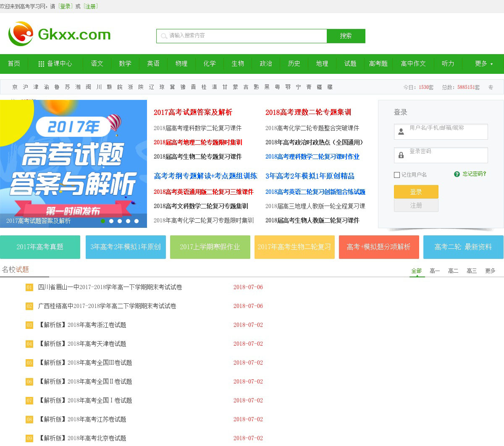Open the 备课中心 navigation menu
Image resolution: width=504 pixels, height=446 pixels.
tap(59, 64)
